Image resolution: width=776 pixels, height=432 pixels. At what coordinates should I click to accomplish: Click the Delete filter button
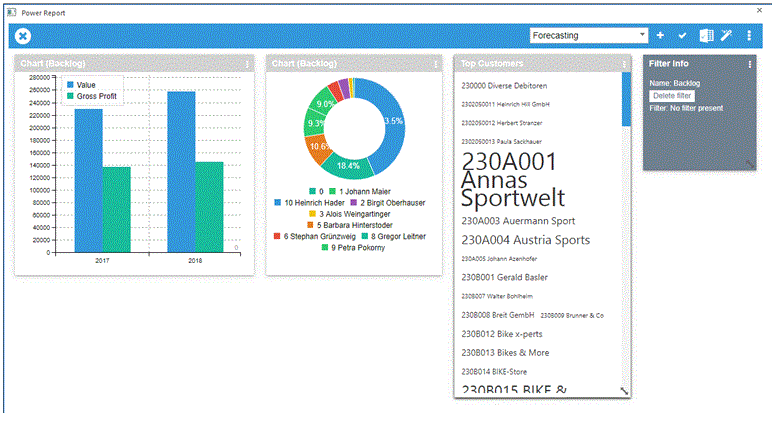[672, 95]
